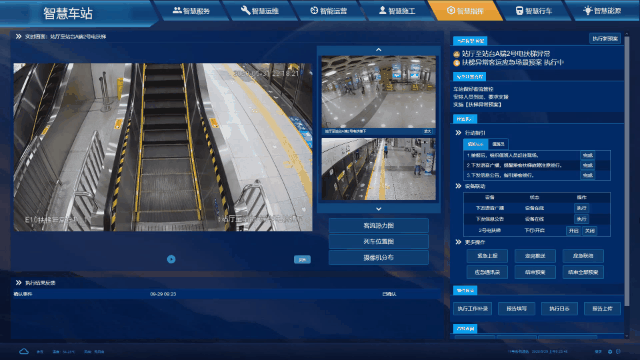Click the down chevron below camera thumbnails
This screenshot has height=360, width=640.
[x=379, y=209]
